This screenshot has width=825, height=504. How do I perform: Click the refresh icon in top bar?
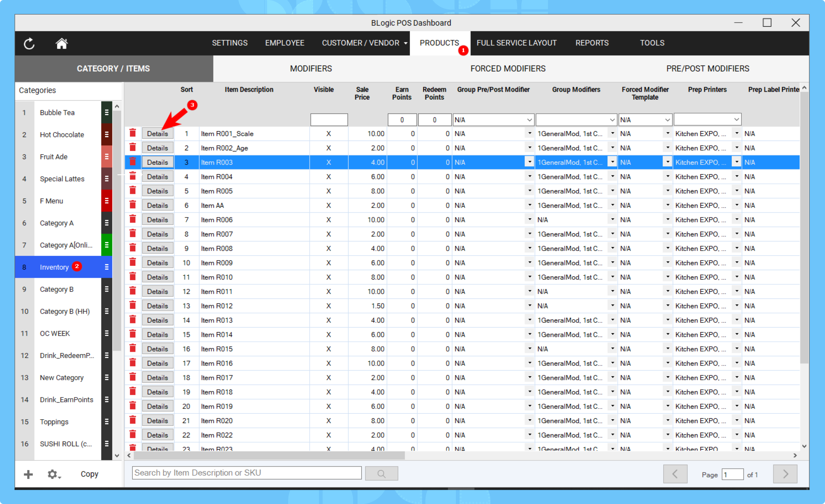[29, 44]
